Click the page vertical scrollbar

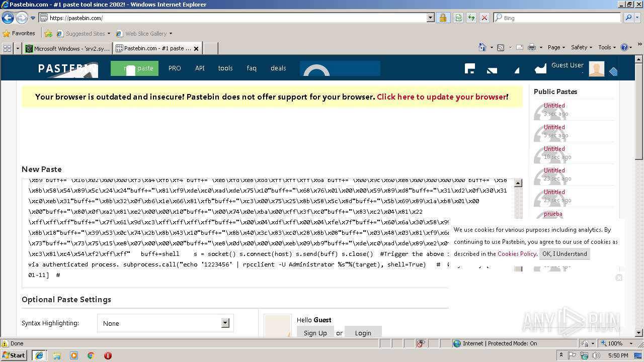[639, 195]
